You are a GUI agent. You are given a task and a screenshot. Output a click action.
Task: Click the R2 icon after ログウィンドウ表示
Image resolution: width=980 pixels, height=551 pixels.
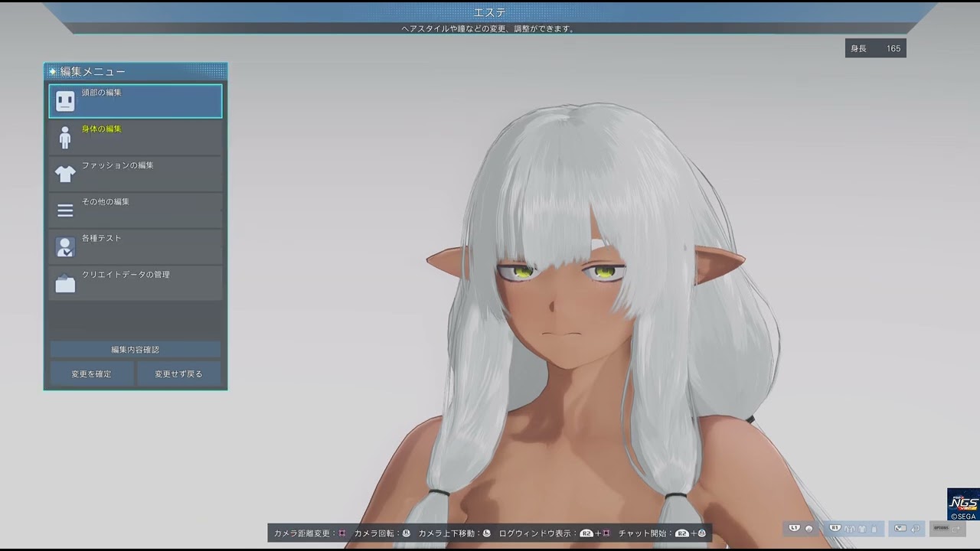pos(586,533)
